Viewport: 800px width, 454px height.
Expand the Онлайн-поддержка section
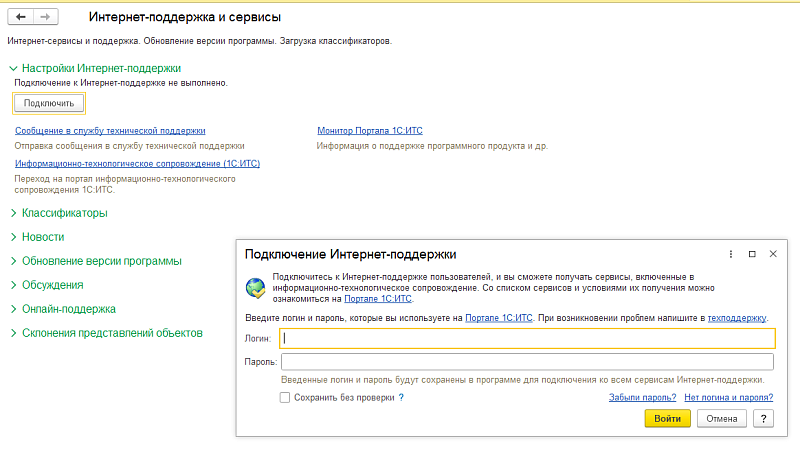(14, 309)
